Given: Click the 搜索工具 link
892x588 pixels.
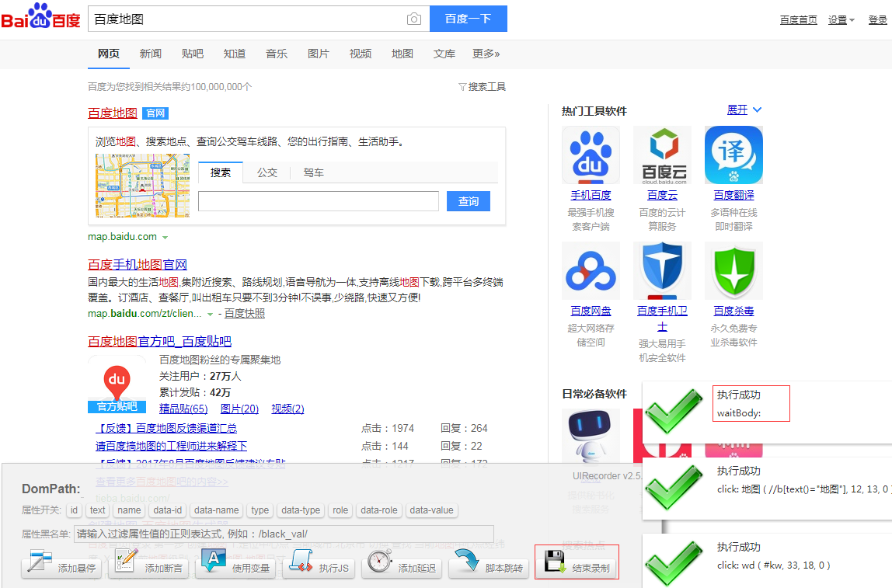Looking at the screenshot, I should [x=487, y=87].
